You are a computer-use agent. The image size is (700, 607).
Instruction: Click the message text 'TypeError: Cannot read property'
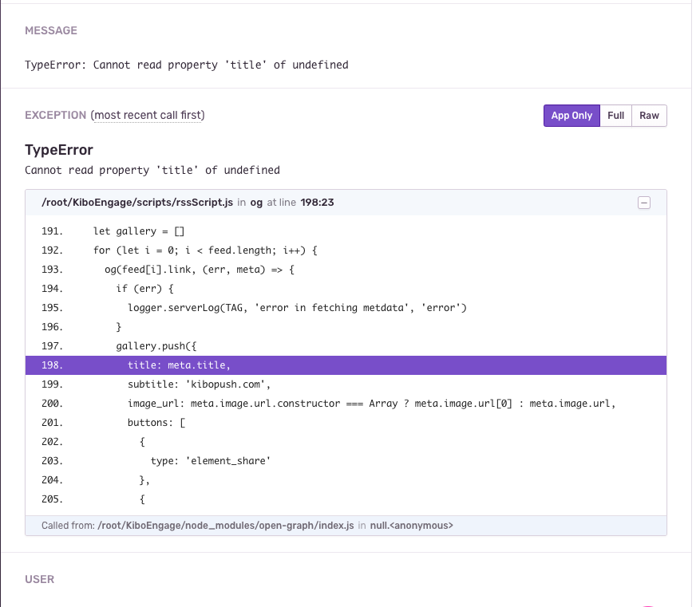[187, 65]
